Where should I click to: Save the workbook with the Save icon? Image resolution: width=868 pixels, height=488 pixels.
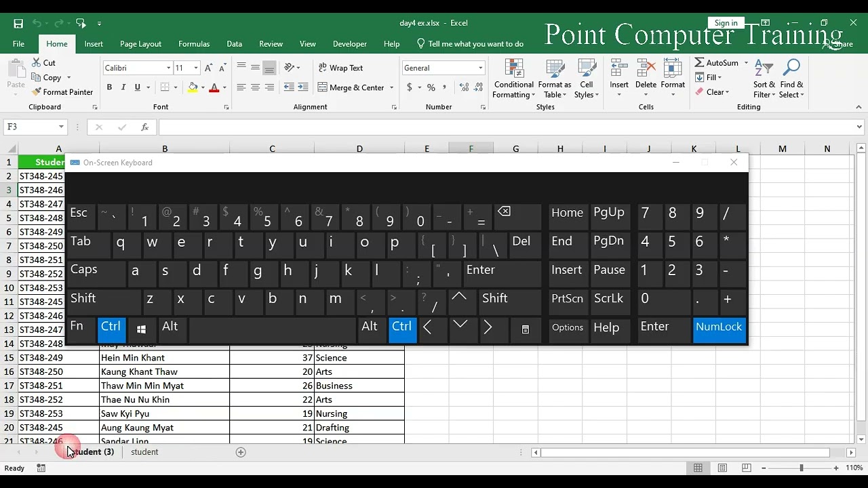click(18, 23)
